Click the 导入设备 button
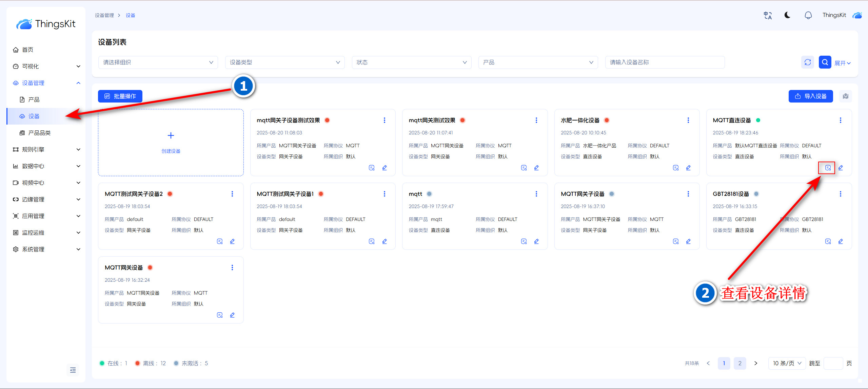Screen dimensions: 868x389 811,96
